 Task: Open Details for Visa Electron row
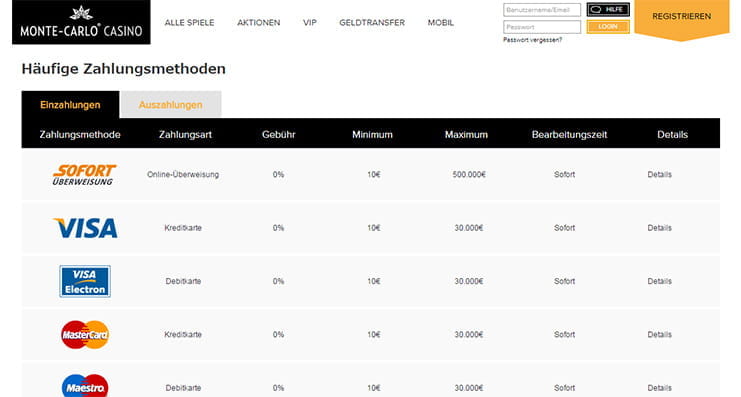point(659,281)
